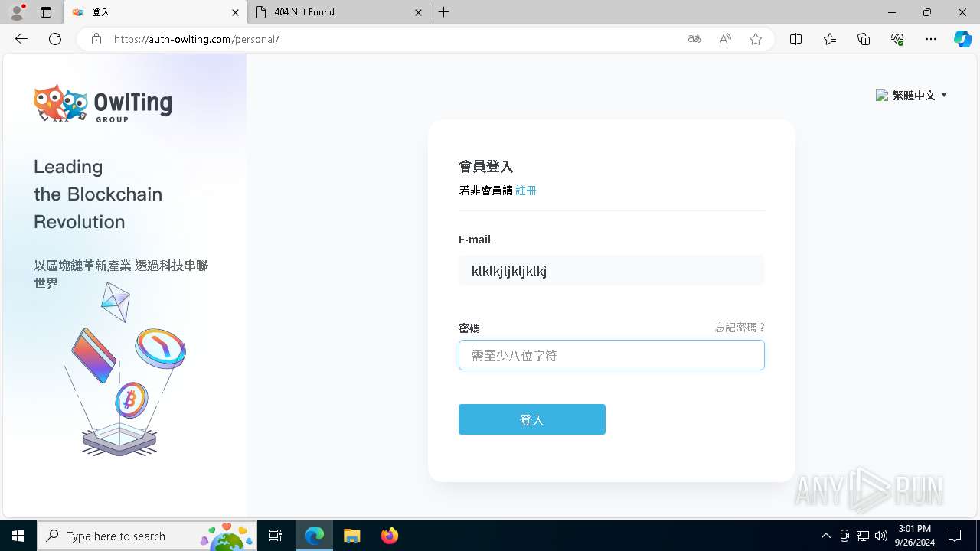Focus the E-mail input field

[611, 270]
